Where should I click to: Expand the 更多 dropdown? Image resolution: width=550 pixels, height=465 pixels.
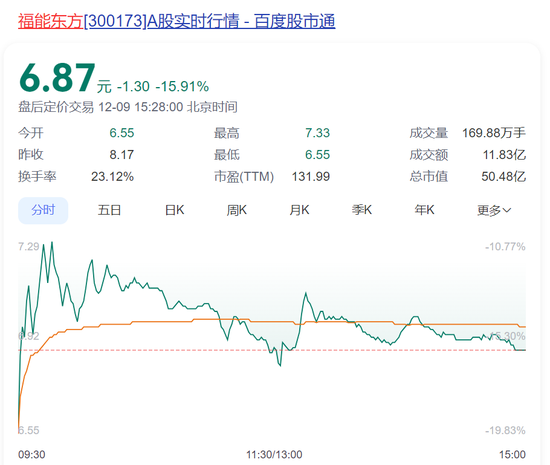coord(494,210)
